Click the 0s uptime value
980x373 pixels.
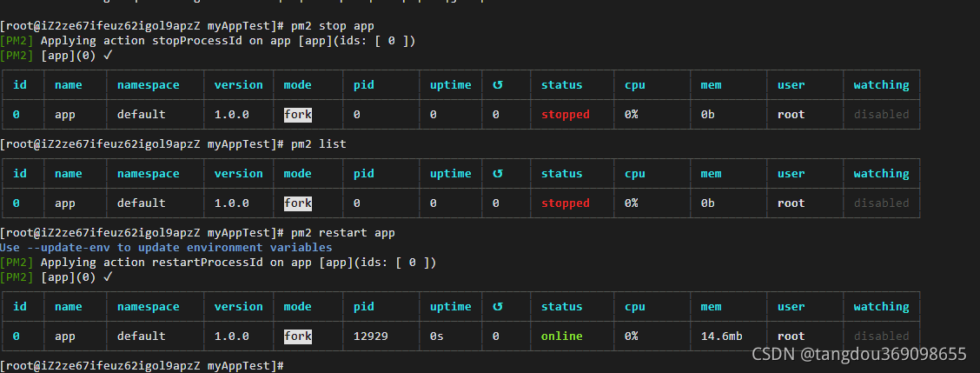(x=437, y=336)
